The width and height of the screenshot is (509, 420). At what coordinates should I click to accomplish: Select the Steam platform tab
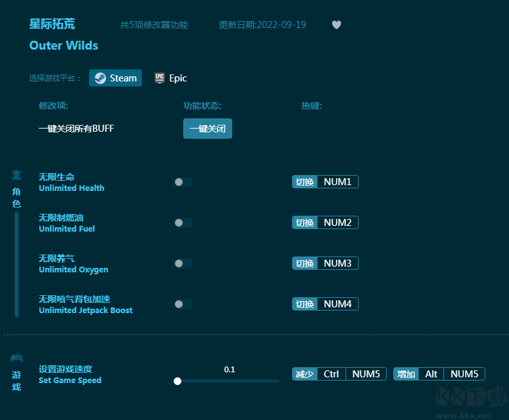click(116, 78)
